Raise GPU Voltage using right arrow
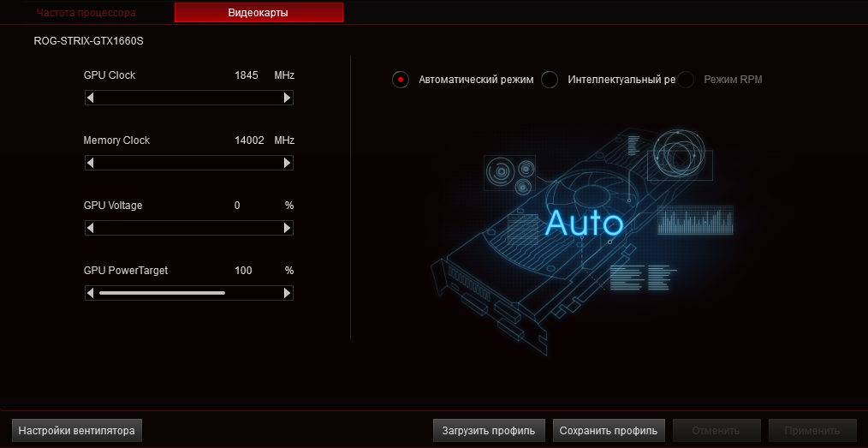Screen dimensions: 868x448 click(287, 228)
